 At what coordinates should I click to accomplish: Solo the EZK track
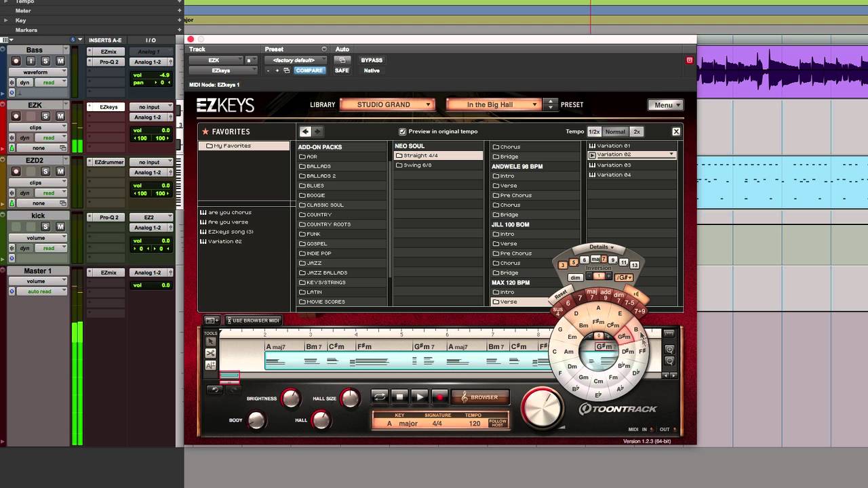(x=45, y=117)
